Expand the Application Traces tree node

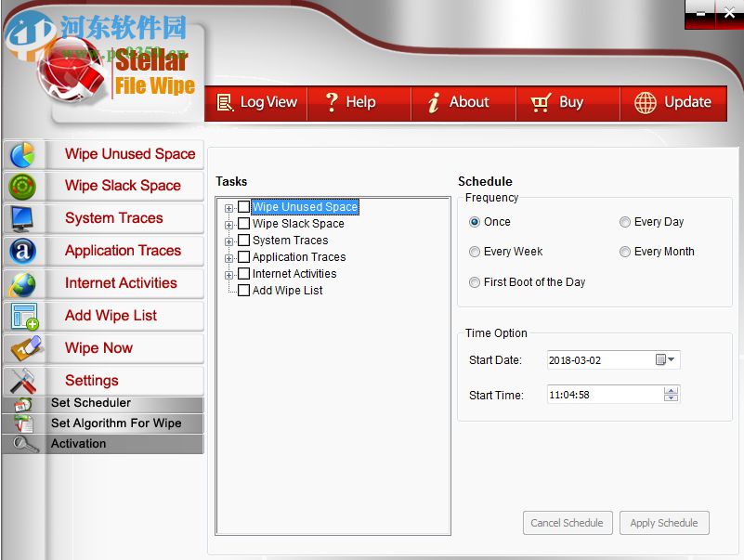pyautogui.click(x=228, y=259)
